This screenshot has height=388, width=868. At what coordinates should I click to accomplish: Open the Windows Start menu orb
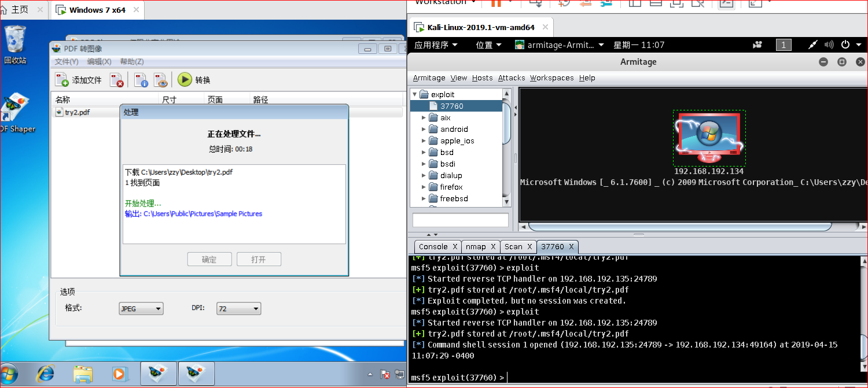[x=8, y=374]
